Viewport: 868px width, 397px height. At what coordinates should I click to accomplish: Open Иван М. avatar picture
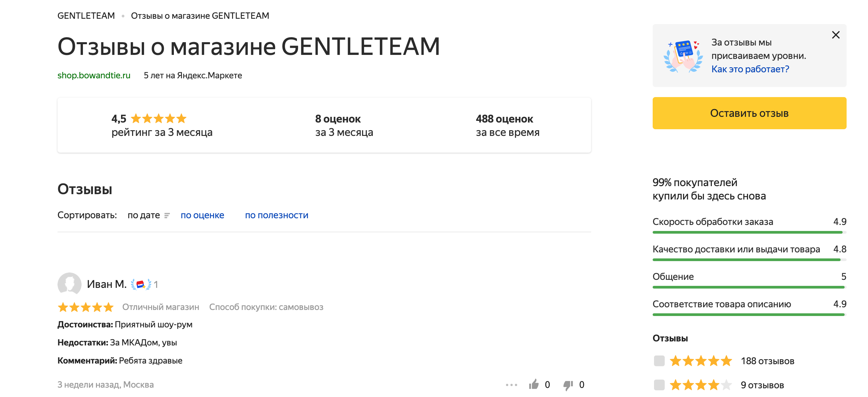point(70,284)
